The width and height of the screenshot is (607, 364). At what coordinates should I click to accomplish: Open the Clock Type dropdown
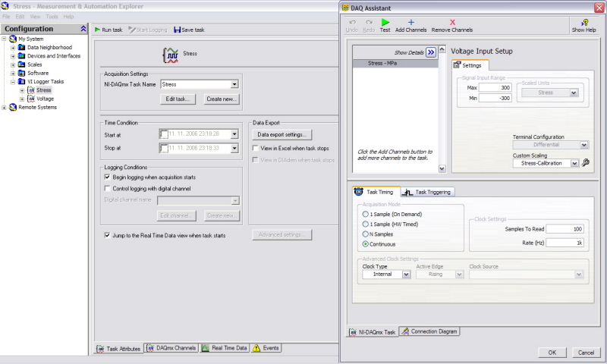pyautogui.click(x=406, y=275)
